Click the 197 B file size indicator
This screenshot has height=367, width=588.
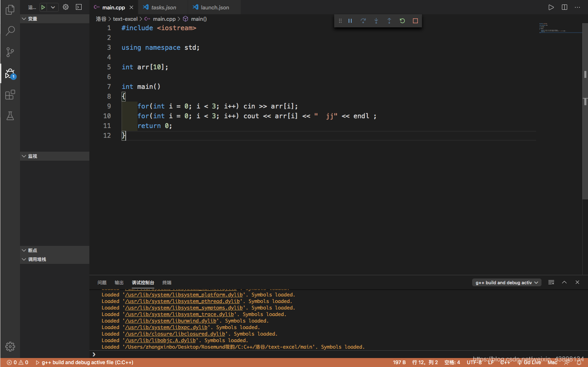tap(399, 363)
